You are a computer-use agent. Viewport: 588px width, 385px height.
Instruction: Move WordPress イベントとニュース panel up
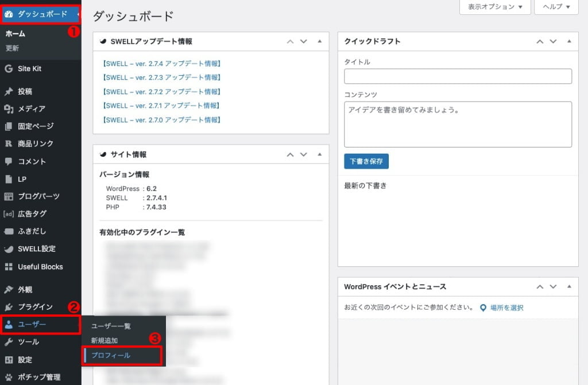click(540, 287)
